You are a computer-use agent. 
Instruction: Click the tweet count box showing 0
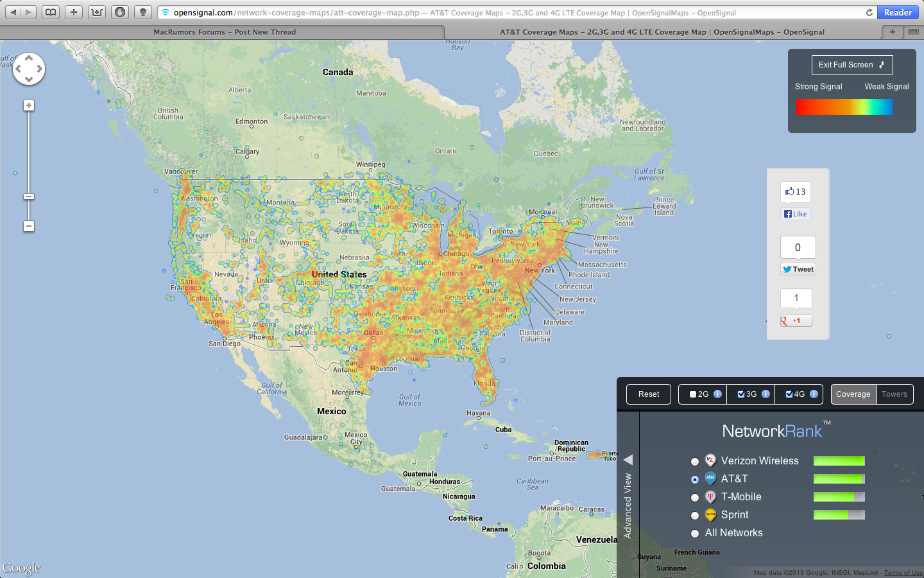[x=798, y=247]
